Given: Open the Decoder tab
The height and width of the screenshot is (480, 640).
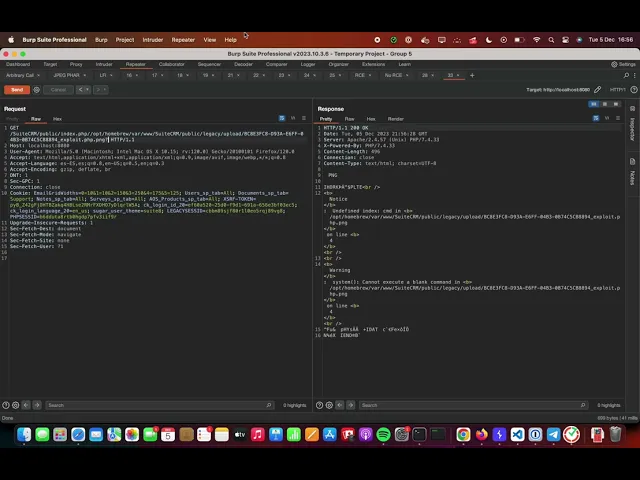Looking at the screenshot, I should 243,64.
